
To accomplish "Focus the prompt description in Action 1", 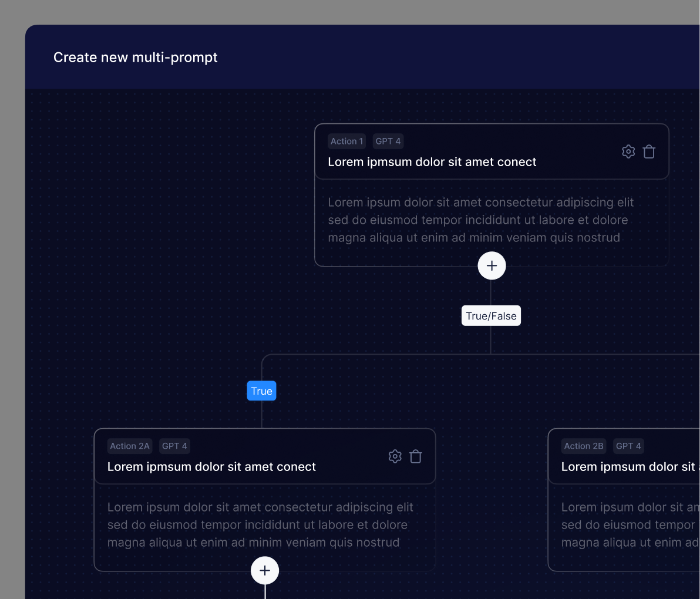I will click(x=480, y=220).
